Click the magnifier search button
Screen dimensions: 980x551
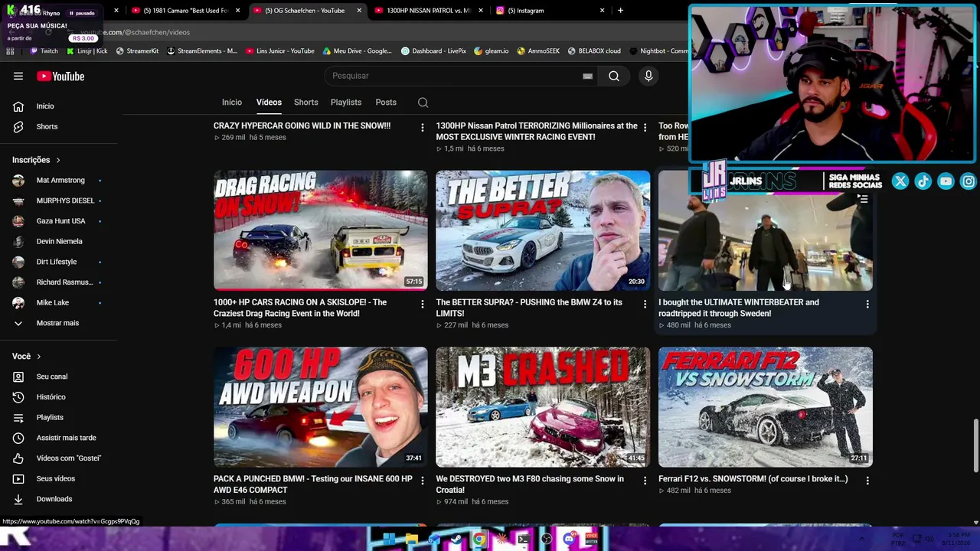[614, 76]
